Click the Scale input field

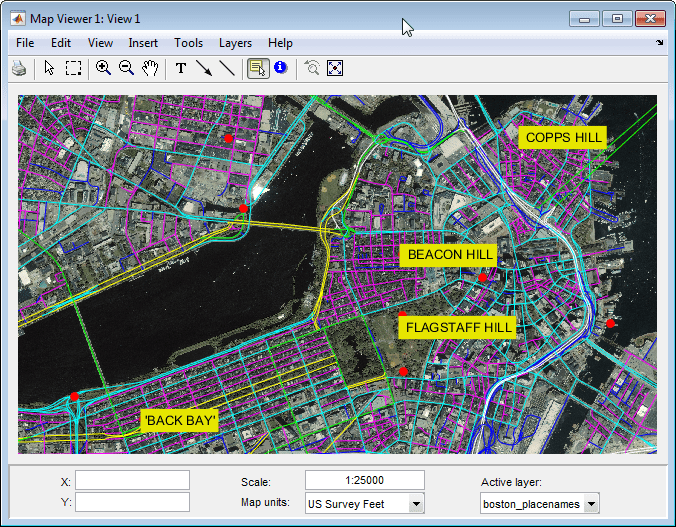[364, 480]
